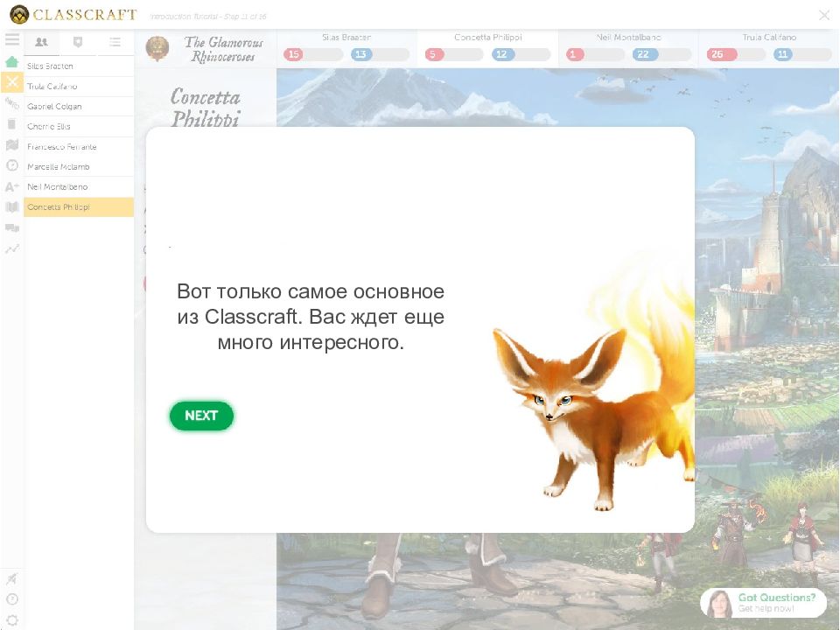
Task: Click the Got Questions help link
Action: coord(764,603)
